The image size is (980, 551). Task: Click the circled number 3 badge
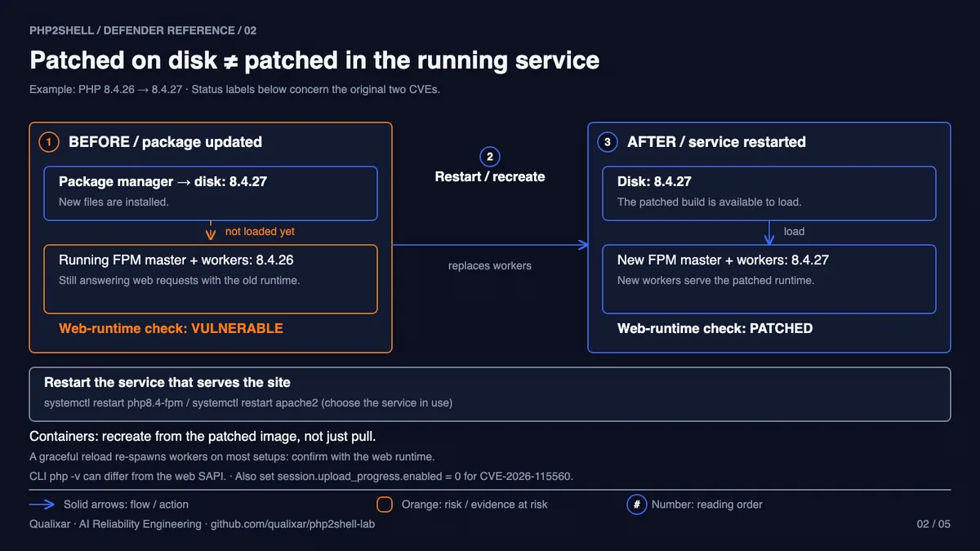[x=607, y=142]
